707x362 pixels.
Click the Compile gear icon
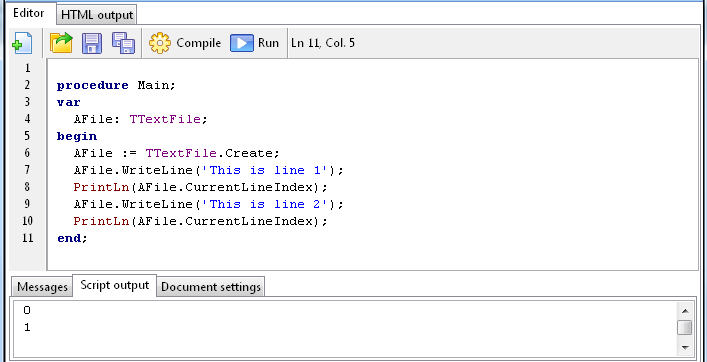(x=160, y=43)
